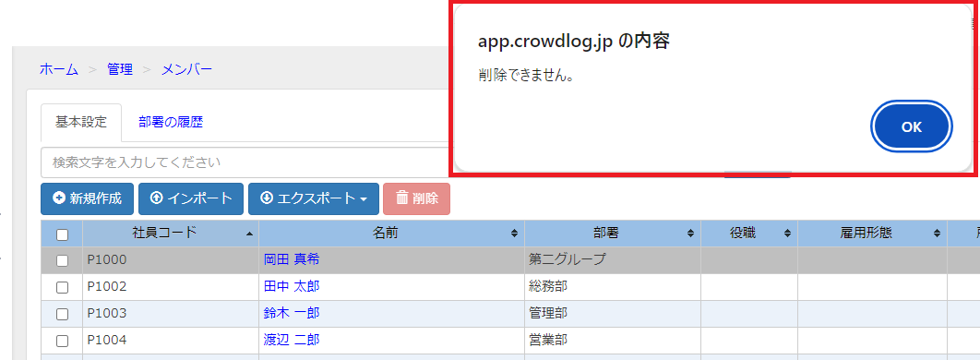Check the row P1003 checkbox
This screenshot has width=980, height=360.
tap(62, 315)
